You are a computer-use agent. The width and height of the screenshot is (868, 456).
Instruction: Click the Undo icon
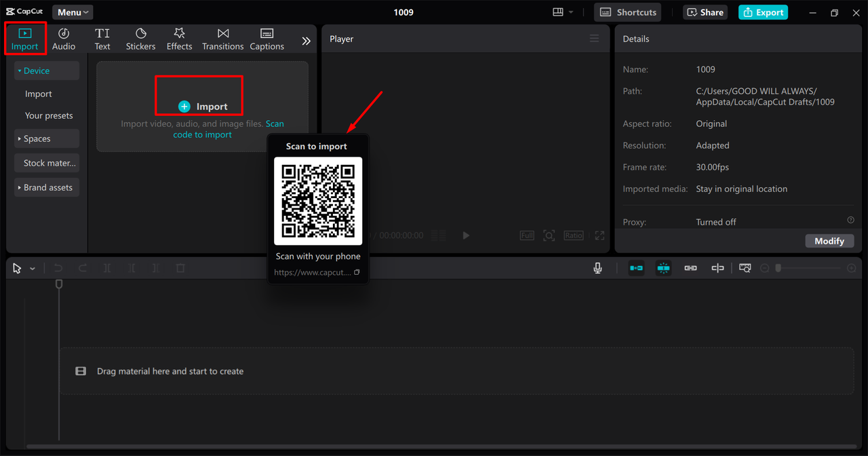(x=58, y=269)
